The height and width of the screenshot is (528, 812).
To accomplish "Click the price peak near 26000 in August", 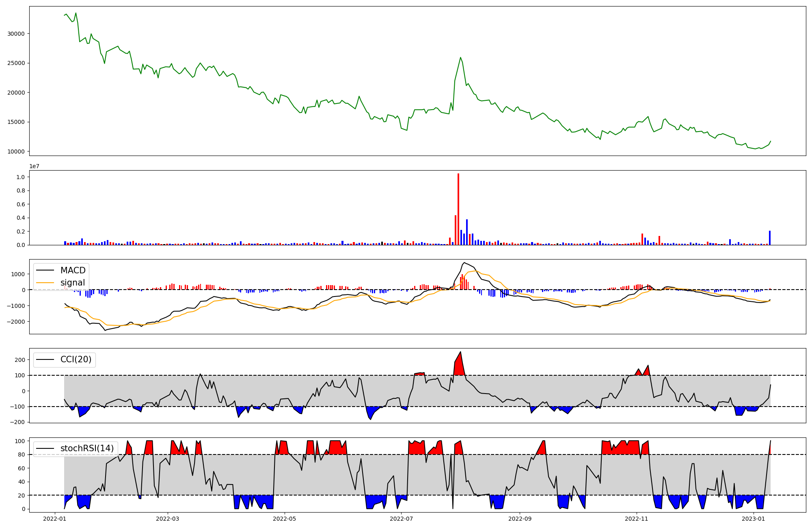I will tap(460, 58).
